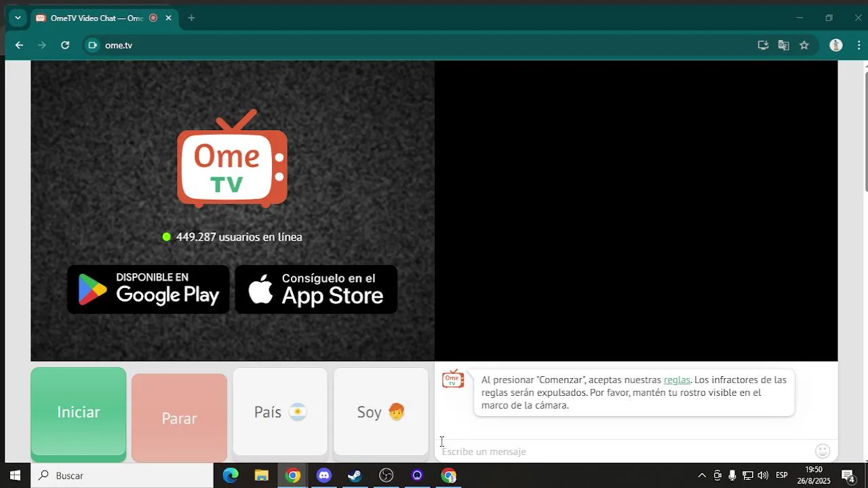Go forward in the browser

(42, 45)
